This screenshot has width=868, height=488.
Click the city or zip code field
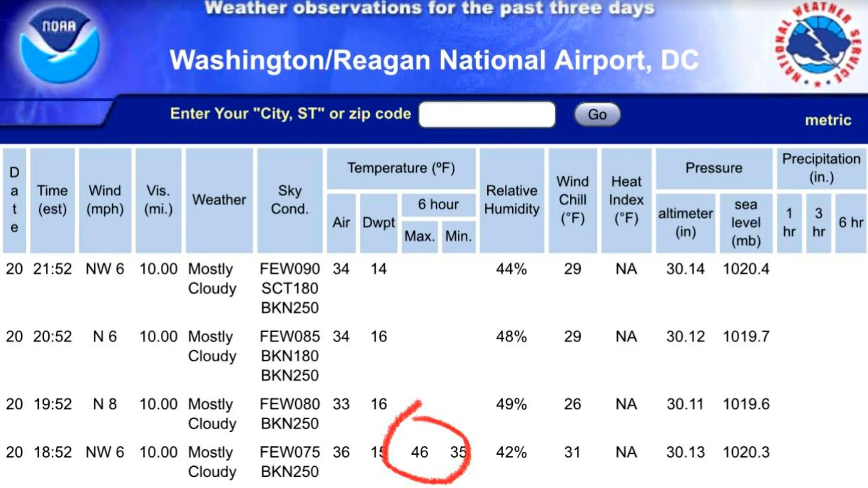coord(487,114)
